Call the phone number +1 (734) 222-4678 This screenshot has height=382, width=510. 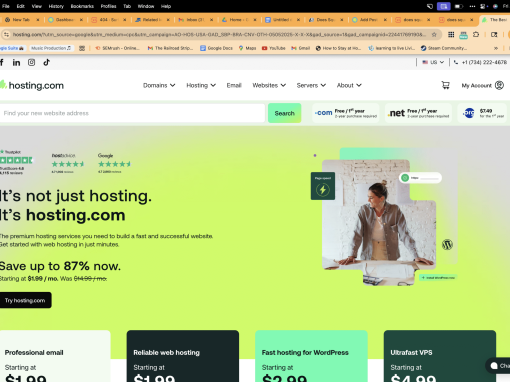(x=484, y=62)
